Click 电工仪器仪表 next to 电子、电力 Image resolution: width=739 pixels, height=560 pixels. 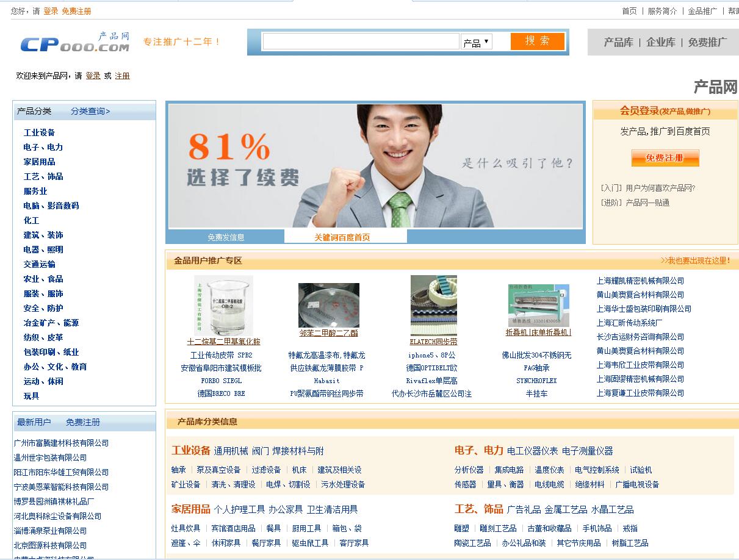tap(532, 451)
